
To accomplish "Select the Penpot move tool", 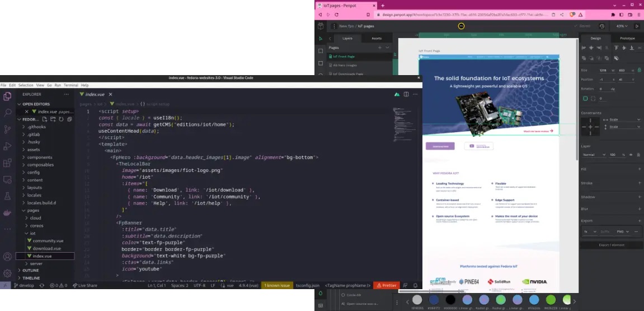I will [x=321, y=39].
